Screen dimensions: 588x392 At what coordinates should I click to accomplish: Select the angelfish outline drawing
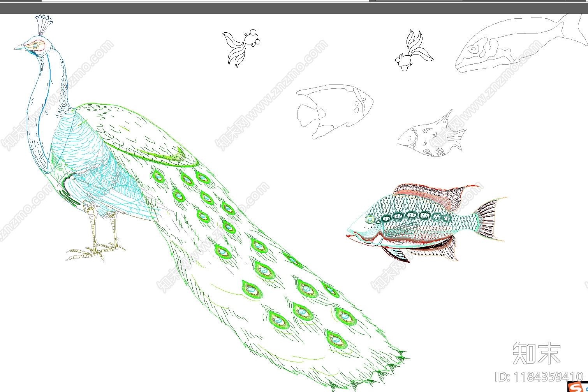(334, 110)
